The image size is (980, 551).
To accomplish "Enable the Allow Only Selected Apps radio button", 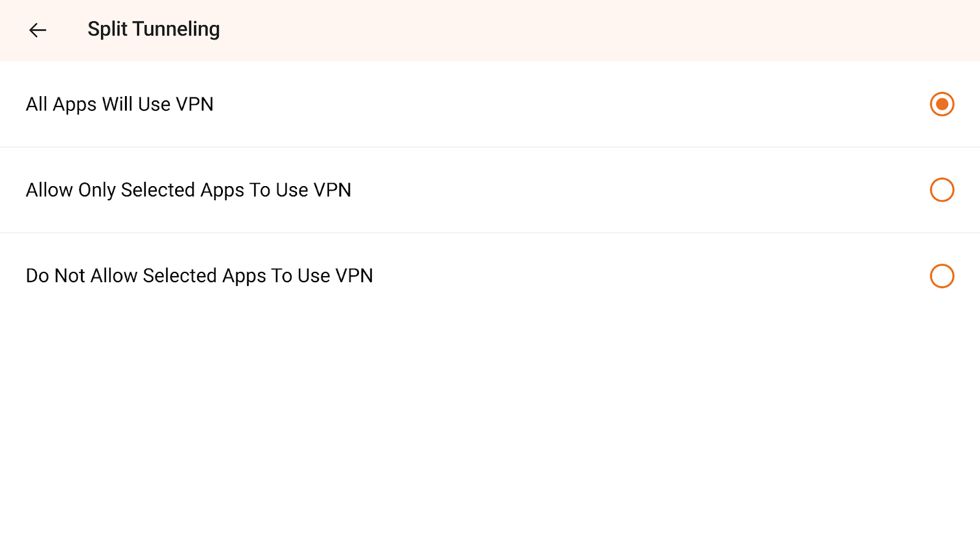I will [941, 190].
